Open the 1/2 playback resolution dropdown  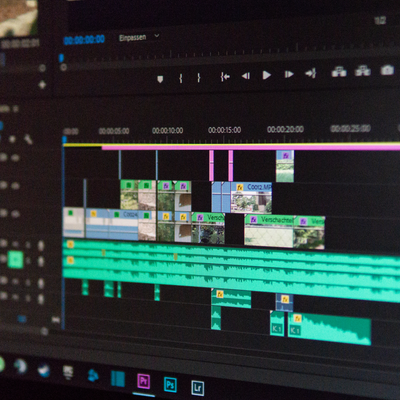point(380,21)
